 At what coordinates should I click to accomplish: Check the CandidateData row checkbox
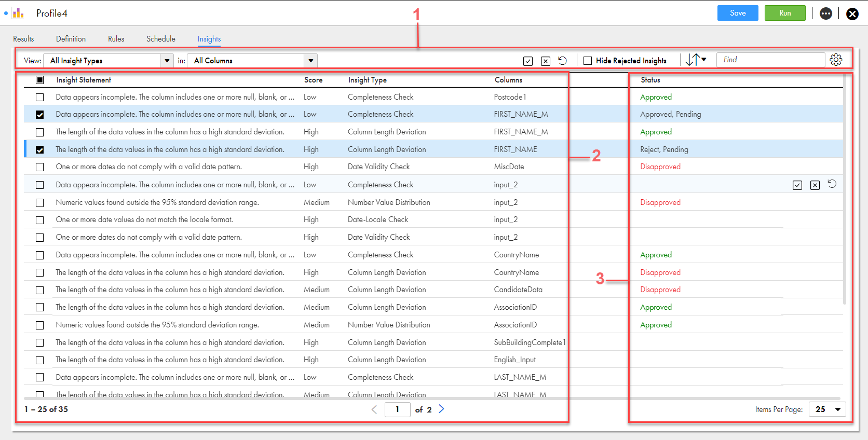pos(40,290)
